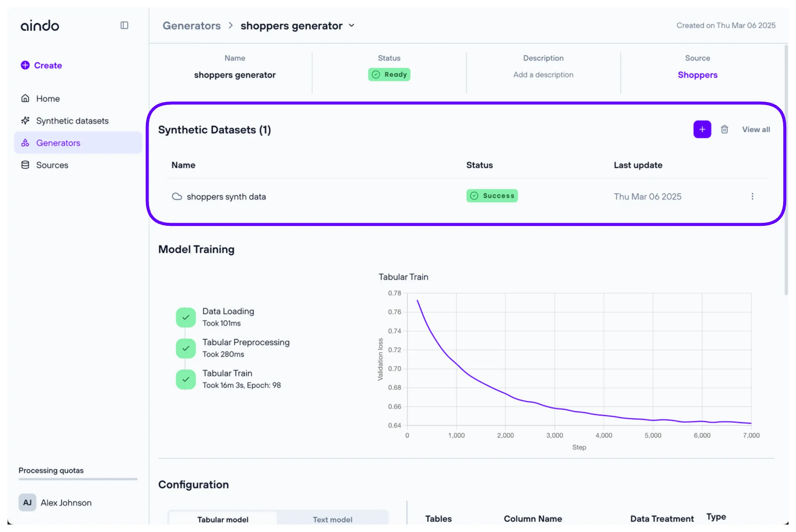
Task: Expand the shoppers generator dropdown chevron
Action: tap(352, 26)
